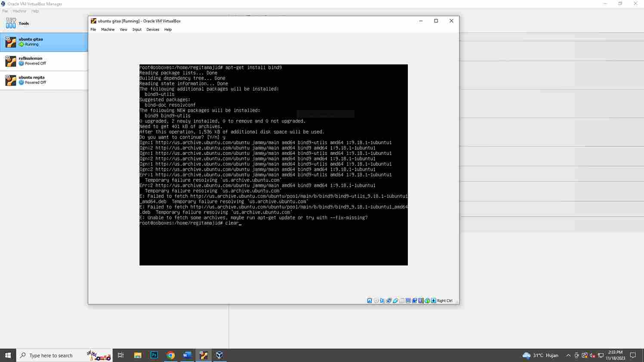Open the Manager window's Help menu
This screenshot has width=644, height=362.
(x=35, y=11)
